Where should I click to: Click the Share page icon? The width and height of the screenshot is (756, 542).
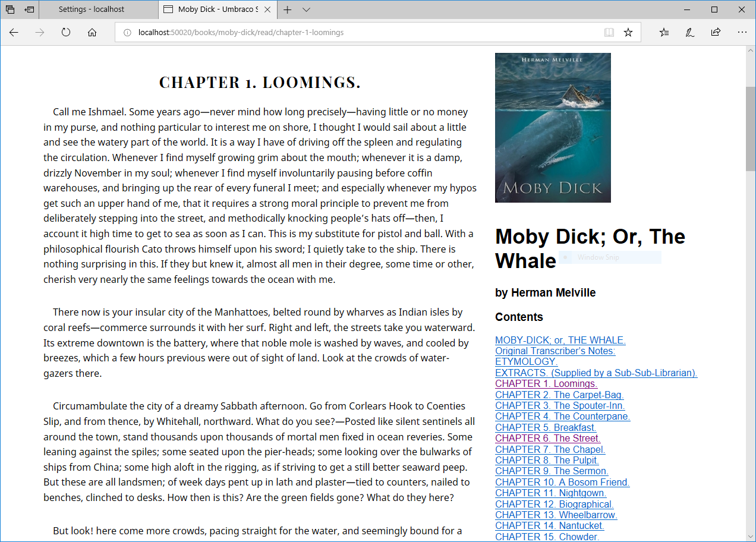pyautogui.click(x=716, y=33)
